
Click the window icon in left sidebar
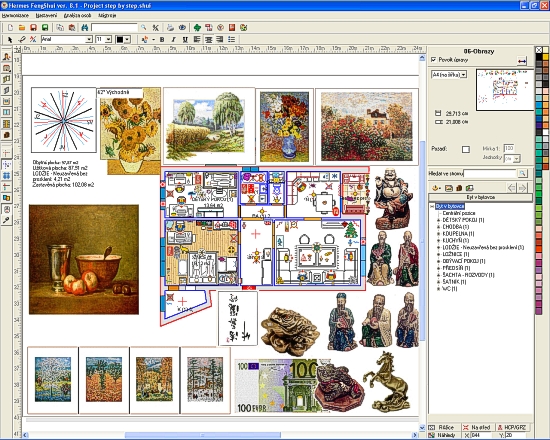6,113
